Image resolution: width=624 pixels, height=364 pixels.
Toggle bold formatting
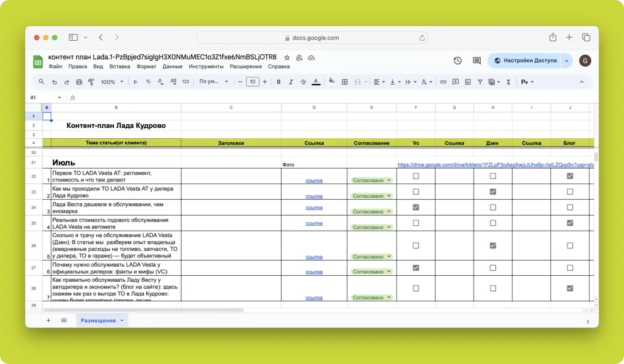pos(278,82)
